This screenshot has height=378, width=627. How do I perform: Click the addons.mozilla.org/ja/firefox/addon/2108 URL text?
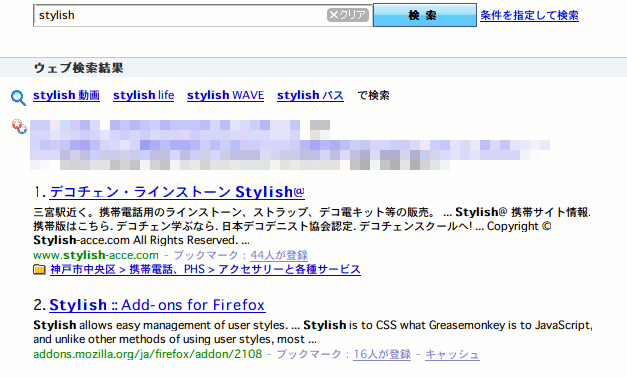pyautogui.click(x=148, y=354)
